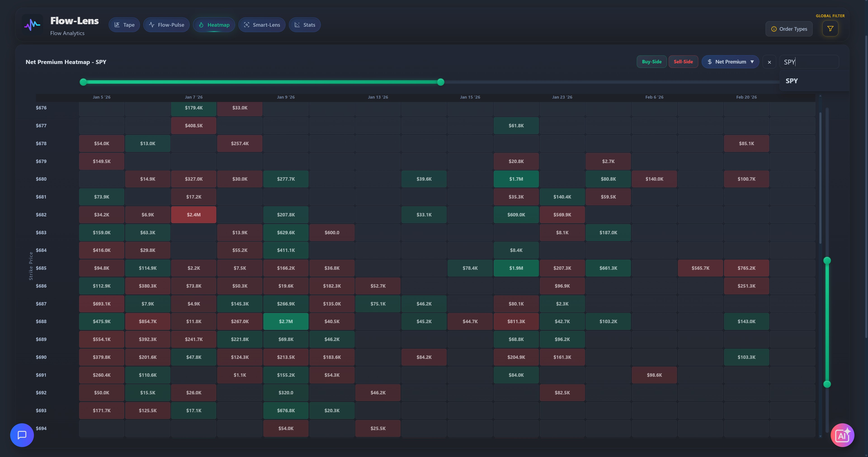Click the $600.0 cell at strike $683
868x457 pixels.
coord(332,232)
